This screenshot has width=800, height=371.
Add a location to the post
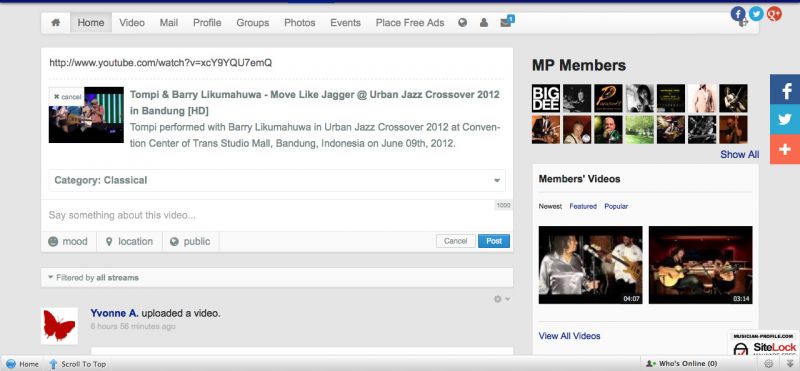[129, 241]
